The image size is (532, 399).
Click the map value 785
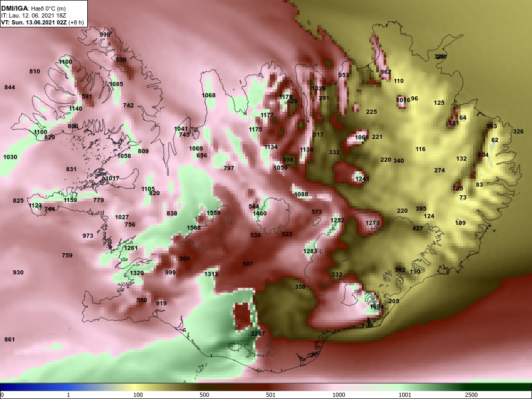[458, 188]
